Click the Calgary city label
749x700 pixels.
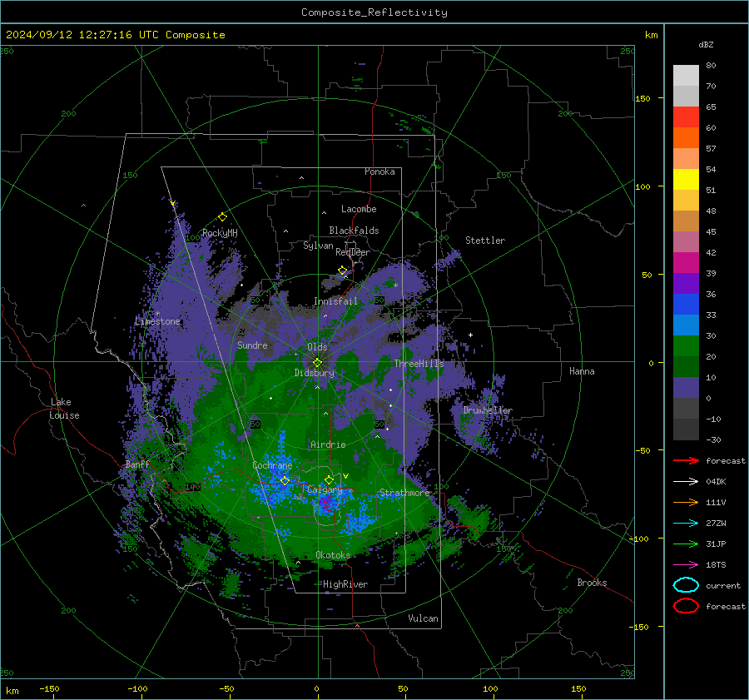coord(325,489)
